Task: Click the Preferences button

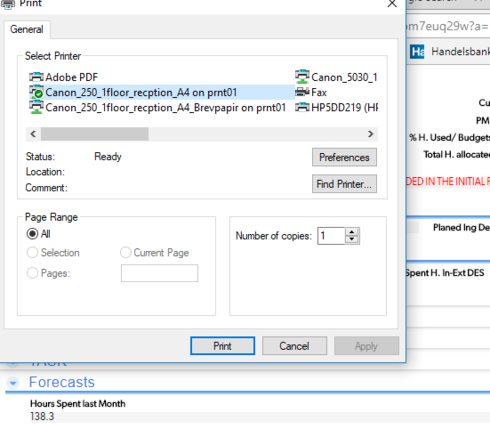Action: [x=344, y=157]
